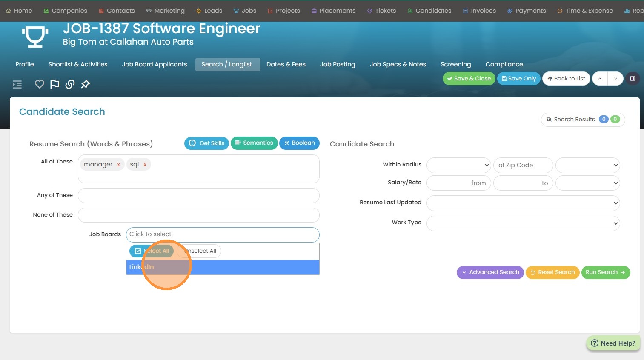This screenshot has width=644, height=360.
Task: Expand Advanced Search options
Action: click(x=490, y=272)
